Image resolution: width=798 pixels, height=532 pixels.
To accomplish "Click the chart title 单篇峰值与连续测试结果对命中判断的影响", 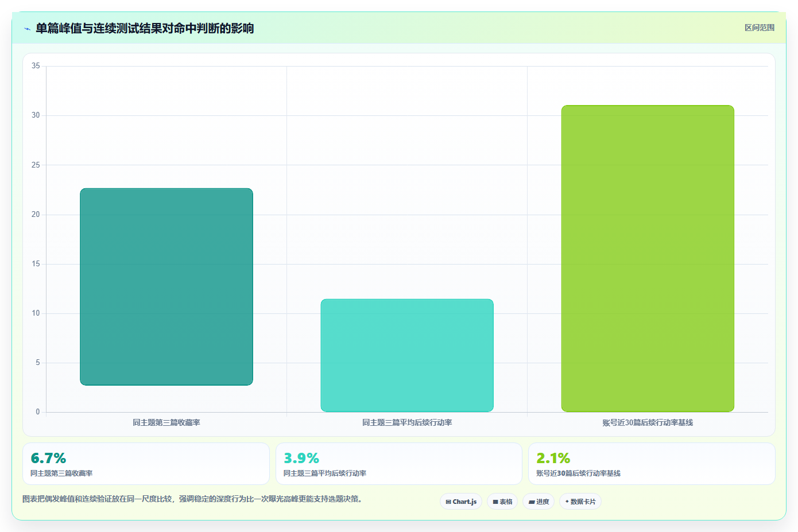I will 145,28.
